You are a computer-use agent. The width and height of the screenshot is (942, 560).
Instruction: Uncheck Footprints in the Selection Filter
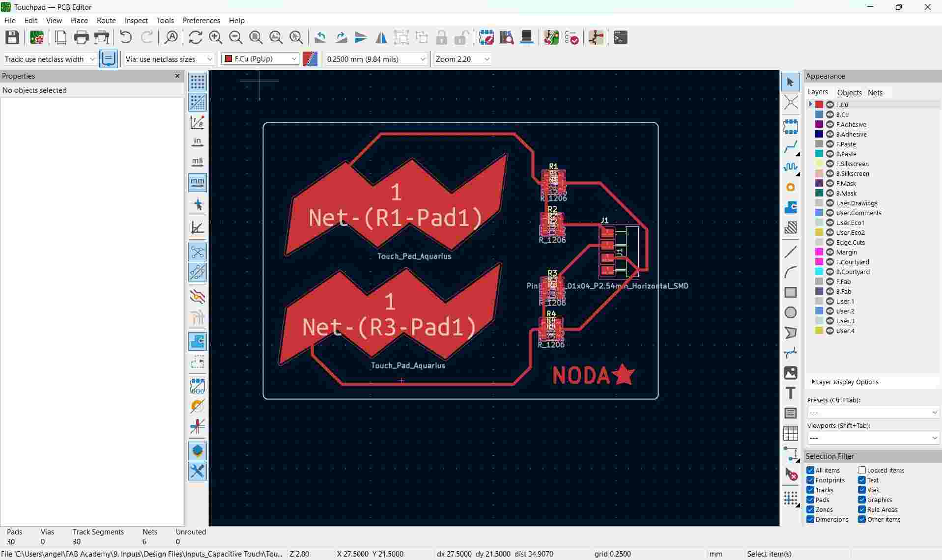click(810, 480)
